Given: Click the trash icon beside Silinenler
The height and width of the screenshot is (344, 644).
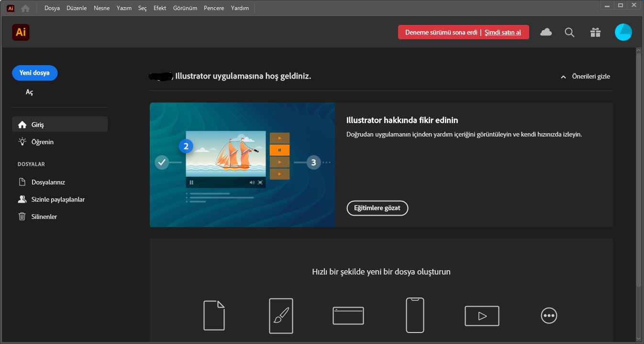Looking at the screenshot, I should (x=22, y=217).
